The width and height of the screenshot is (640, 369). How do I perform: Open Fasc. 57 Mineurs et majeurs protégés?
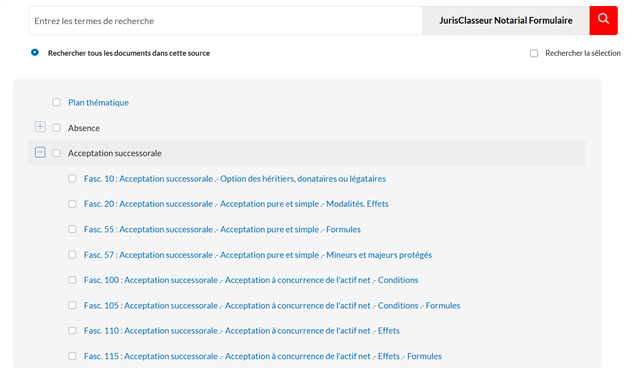click(x=258, y=255)
